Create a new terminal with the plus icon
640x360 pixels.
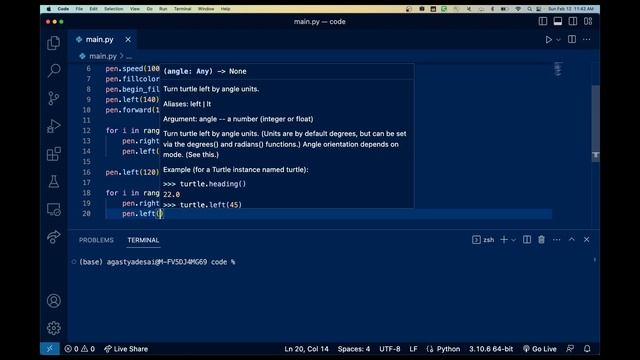pyautogui.click(x=504, y=240)
